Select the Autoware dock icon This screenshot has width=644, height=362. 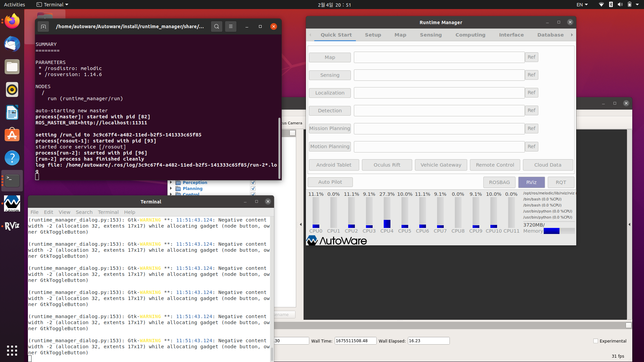point(12,203)
